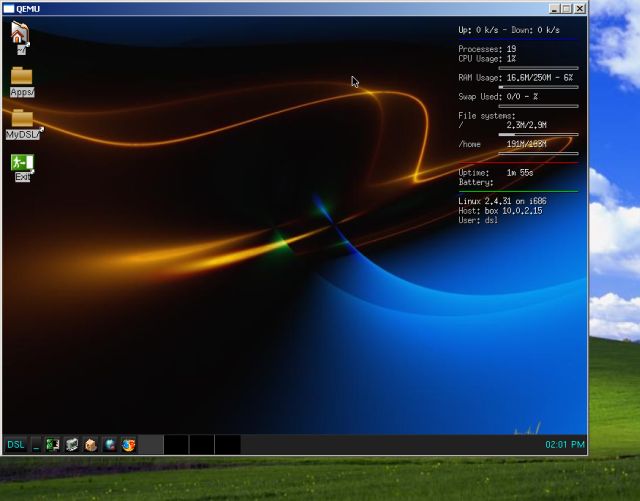640x501 pixels.
Task: Launch the globe browser icon in the taskbar
Action: (109, 445)
